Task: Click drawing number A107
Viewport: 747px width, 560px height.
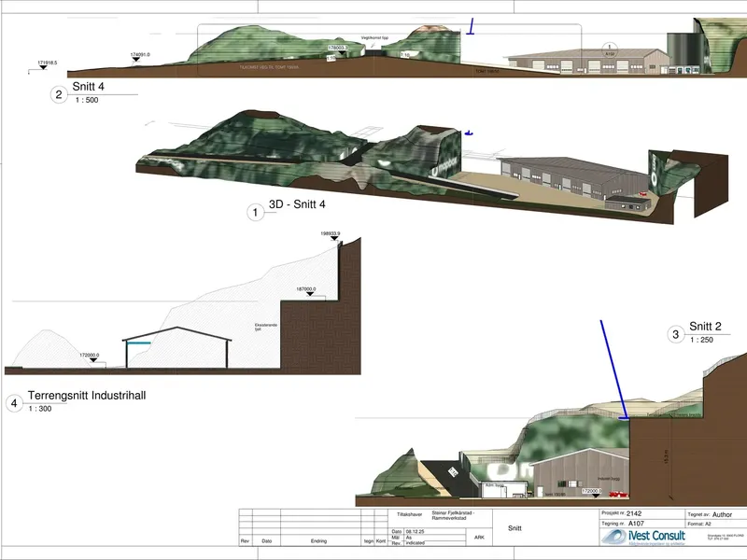Action: click(x=636, y=524)
